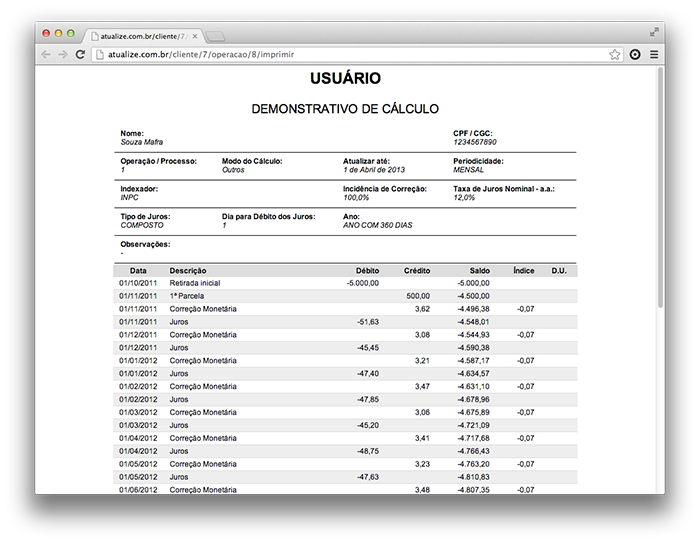Screen dimensions: 700x543
Task: Click the red window close button
Action: [46, 33]
